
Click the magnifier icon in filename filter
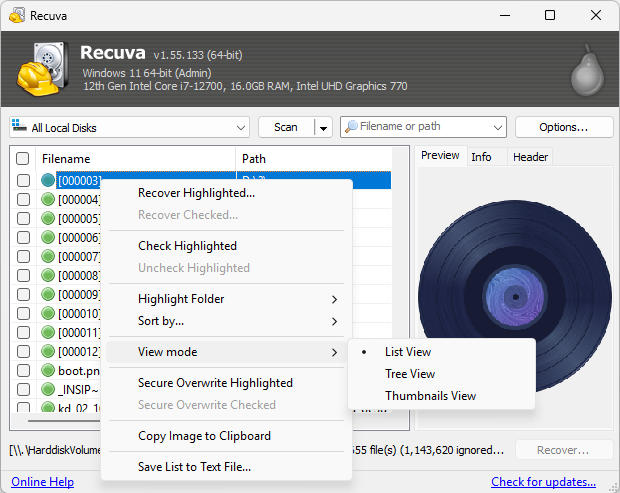click(351, 127)
